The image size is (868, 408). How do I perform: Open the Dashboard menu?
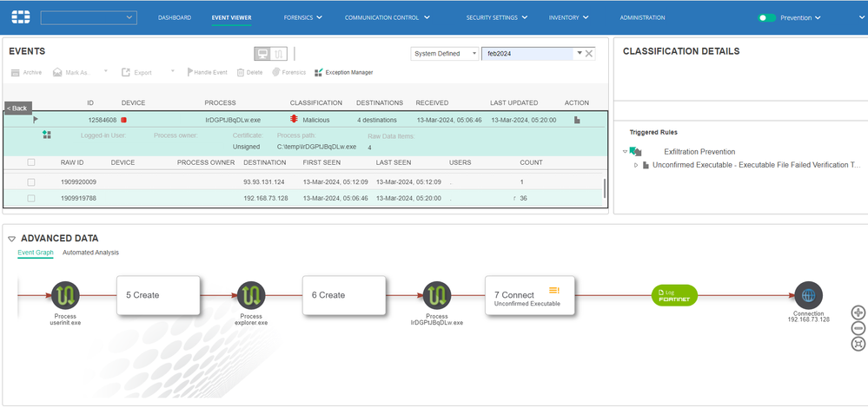175,17
